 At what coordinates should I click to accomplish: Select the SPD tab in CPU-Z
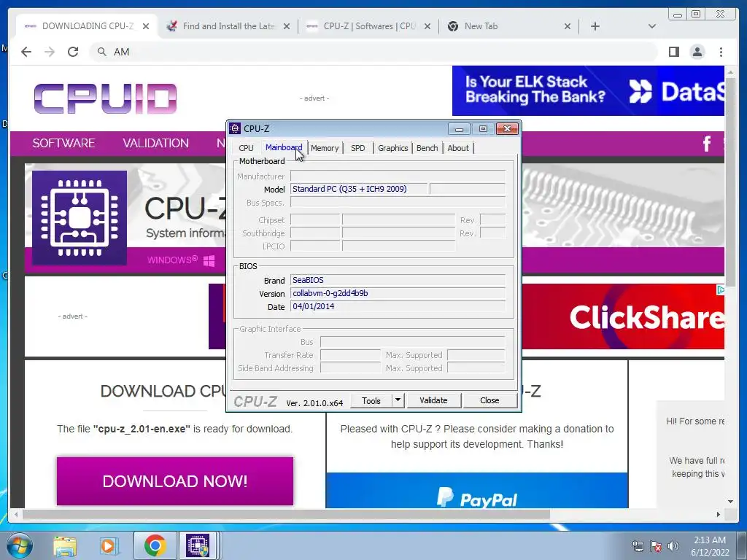point(357,148)
